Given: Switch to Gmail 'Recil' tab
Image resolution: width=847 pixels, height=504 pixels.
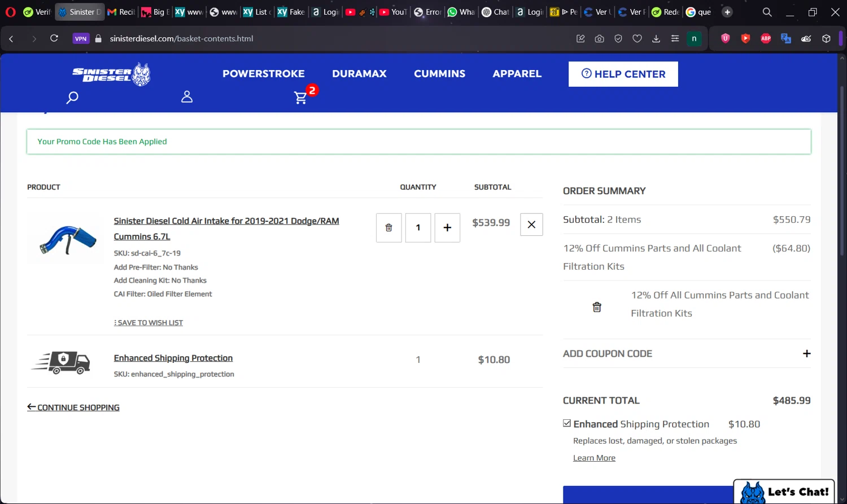Looking at the screenshot, I should click(x=121, y=12).
